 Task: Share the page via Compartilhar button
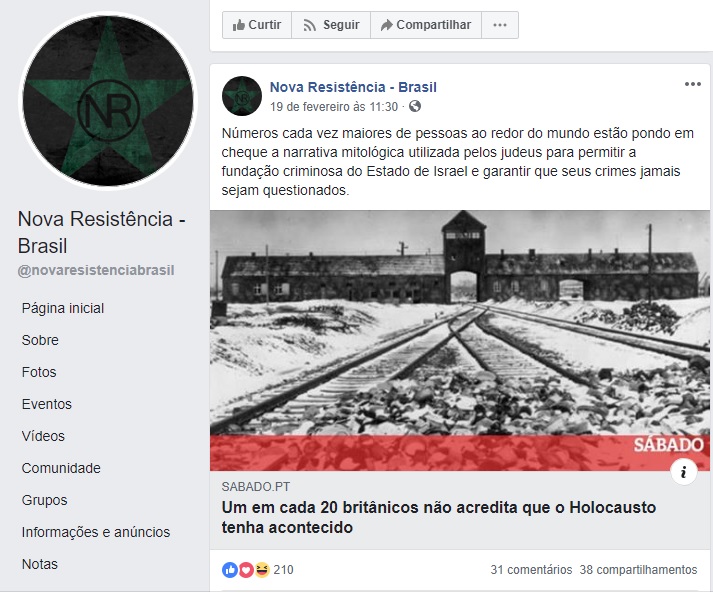pyautogui.click(x=426, y=25)
